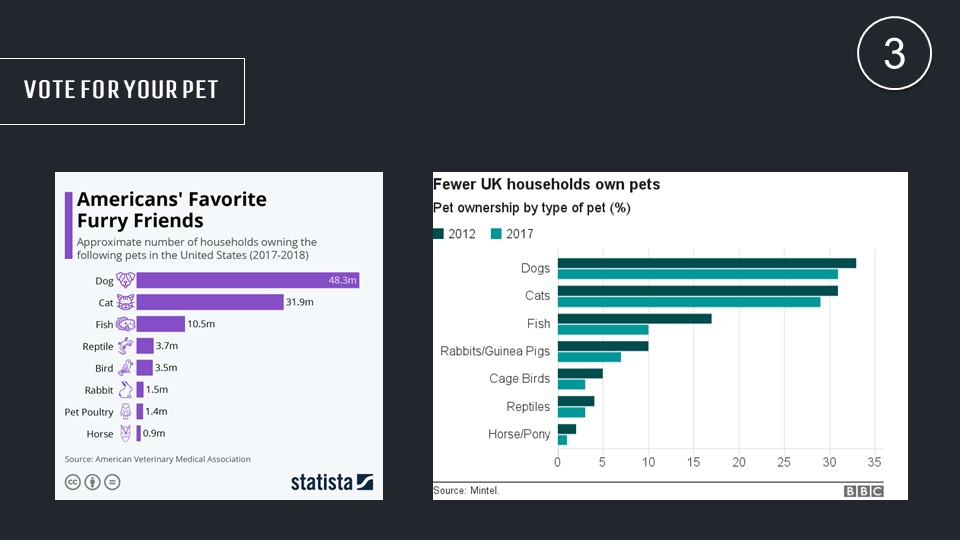960x540 pixels.
Task: Click the dog icon in the Statista chart
Action: 125,281
